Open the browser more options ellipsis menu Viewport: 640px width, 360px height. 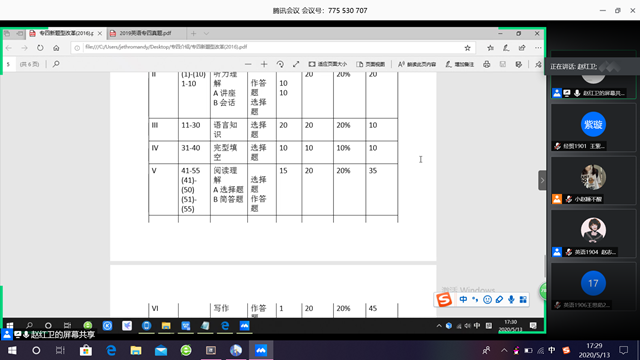click(538, 48)
